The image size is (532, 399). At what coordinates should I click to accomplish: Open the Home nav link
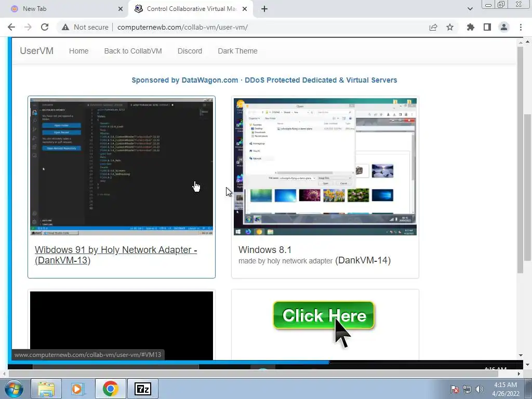[x=79, y=51]
